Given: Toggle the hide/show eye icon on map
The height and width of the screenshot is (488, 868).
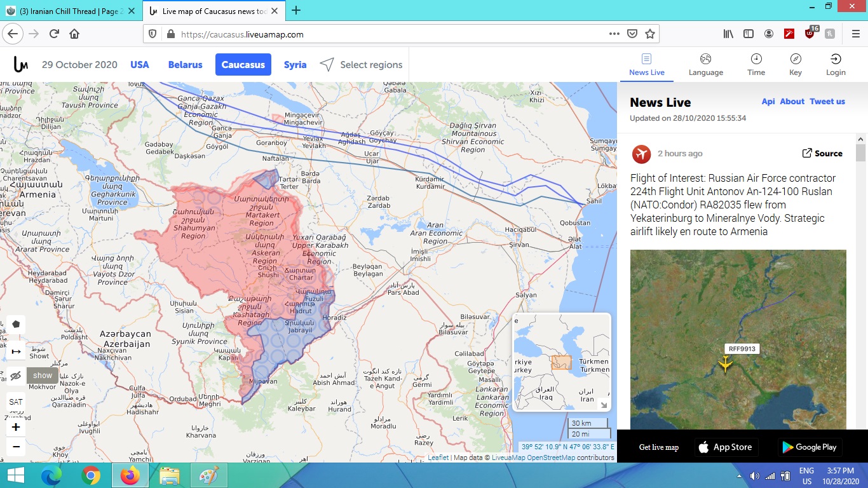Looking at the screenshot, I should tap(16, 376).
